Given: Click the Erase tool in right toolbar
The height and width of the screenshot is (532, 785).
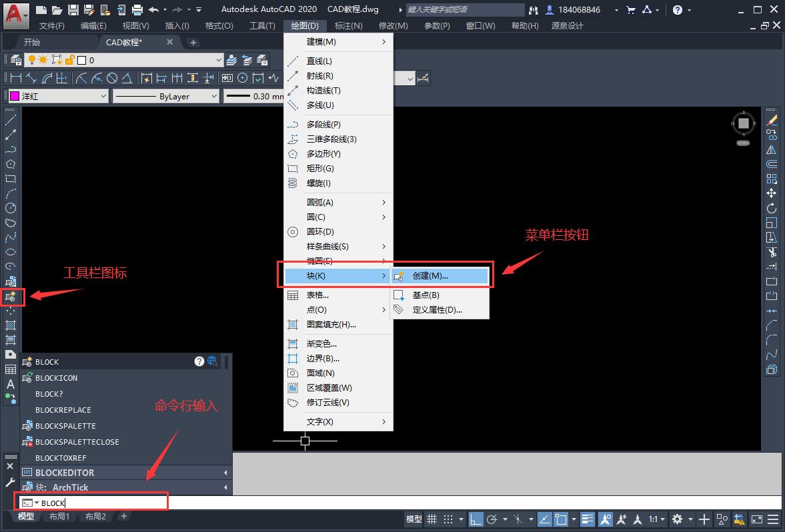Looking at the screenshot, I should coord(772,120).
